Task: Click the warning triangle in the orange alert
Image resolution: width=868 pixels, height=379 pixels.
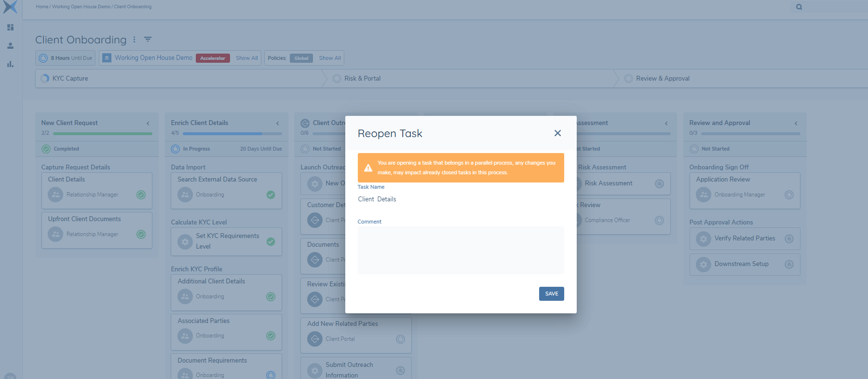Action: pyautogui.click(x=368, y=168)
